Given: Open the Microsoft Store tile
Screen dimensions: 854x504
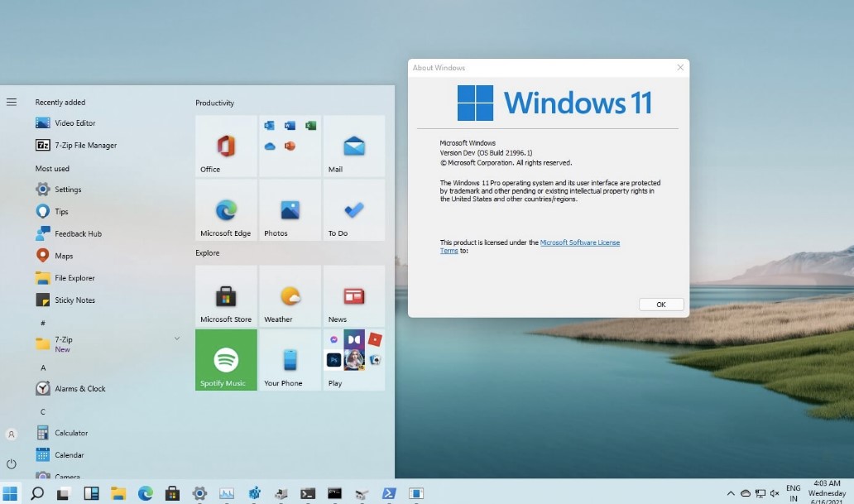Looking at the screenshot, I should 226,295.
